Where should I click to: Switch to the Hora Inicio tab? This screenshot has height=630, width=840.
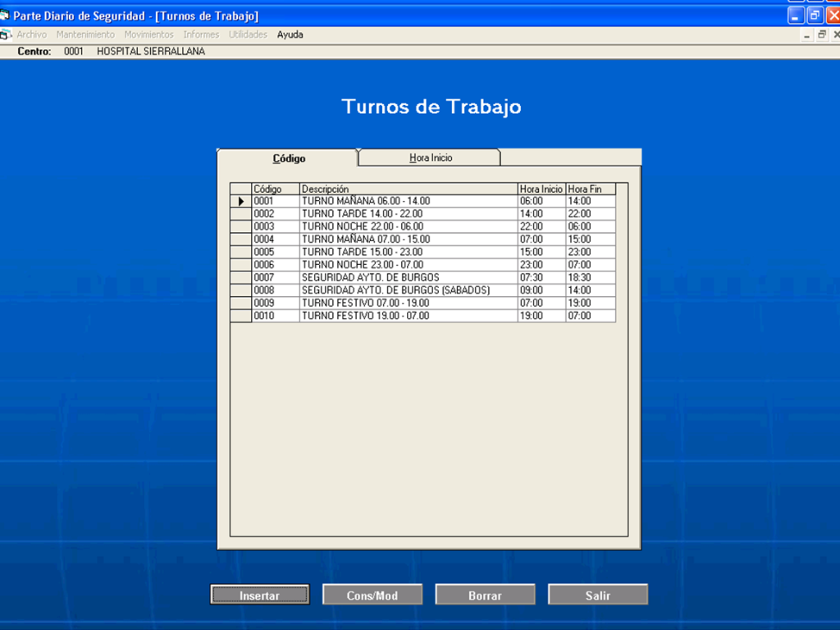click(431, 157)
